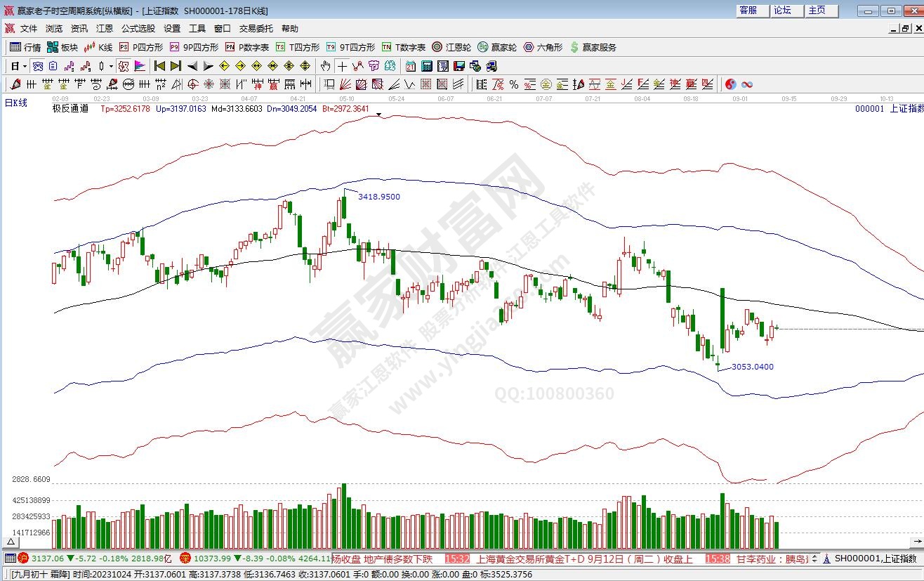Screen dimensions: 924x581
Task: Click the 3418.9500 high price label
Action: [379, 197]
